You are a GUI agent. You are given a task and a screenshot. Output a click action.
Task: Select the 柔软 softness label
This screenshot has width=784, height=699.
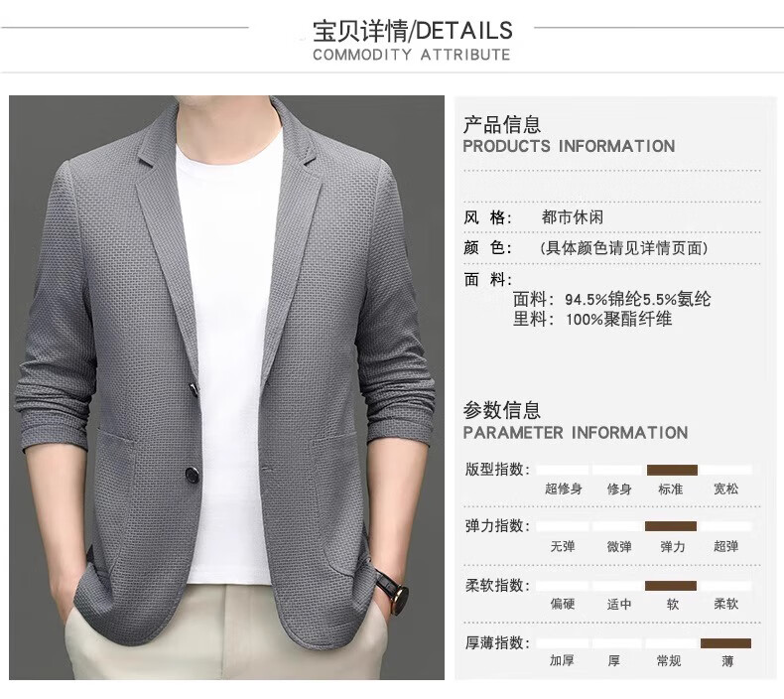click(x=726, y=604)
